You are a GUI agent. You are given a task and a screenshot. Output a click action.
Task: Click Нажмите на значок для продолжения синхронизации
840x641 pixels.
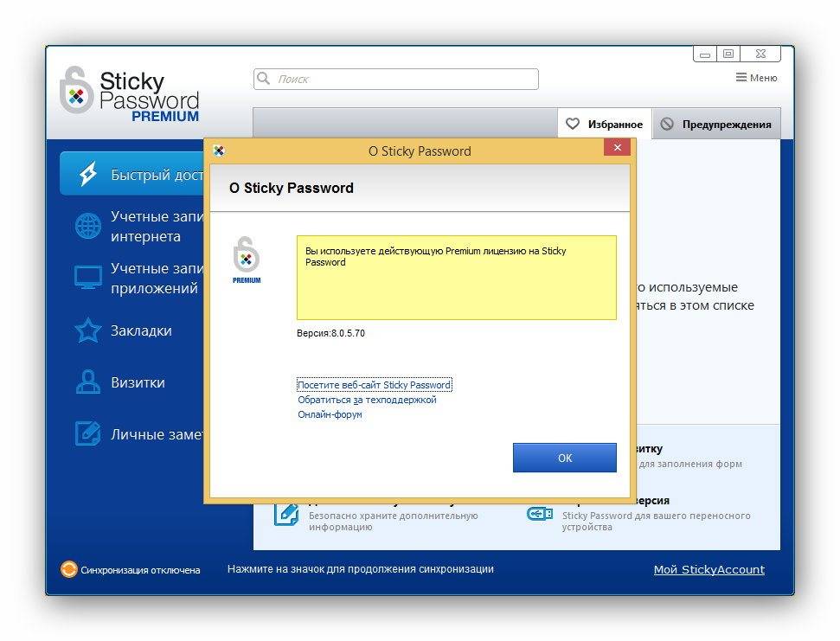pos(361,569)
